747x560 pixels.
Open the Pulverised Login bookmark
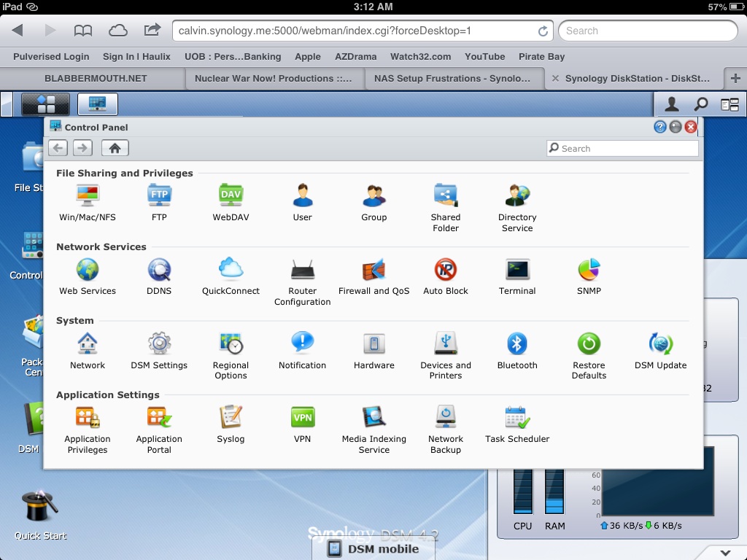pos(51,57)
